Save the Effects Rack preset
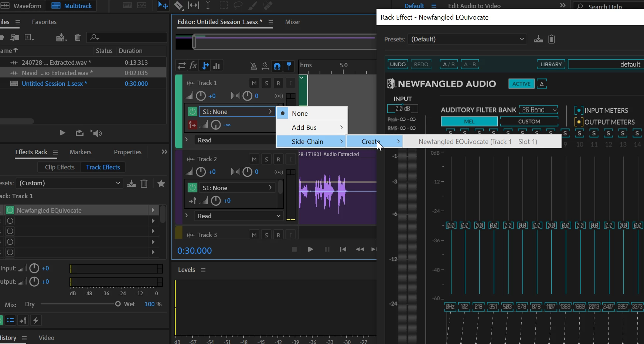 131,183
